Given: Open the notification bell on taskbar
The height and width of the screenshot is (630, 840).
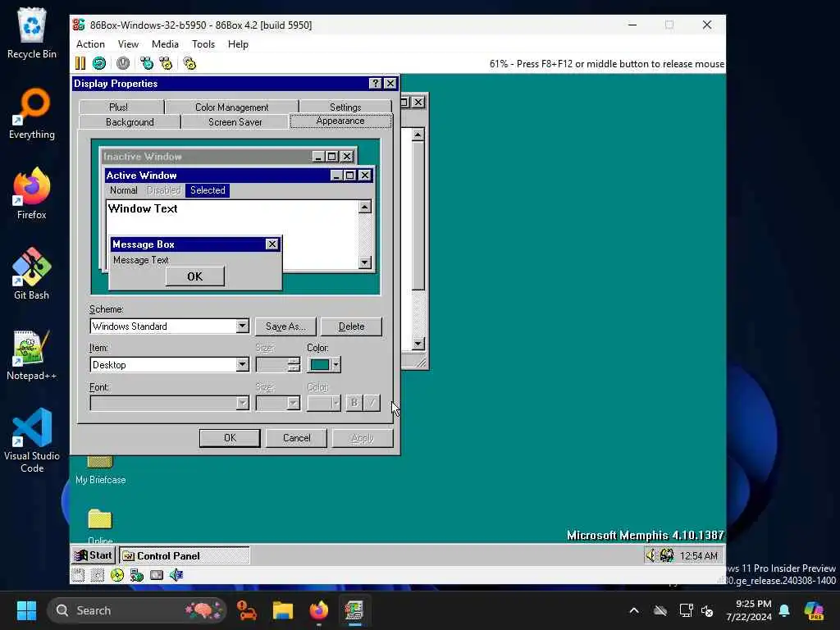Looking at the screenshot, I should 784,610.
